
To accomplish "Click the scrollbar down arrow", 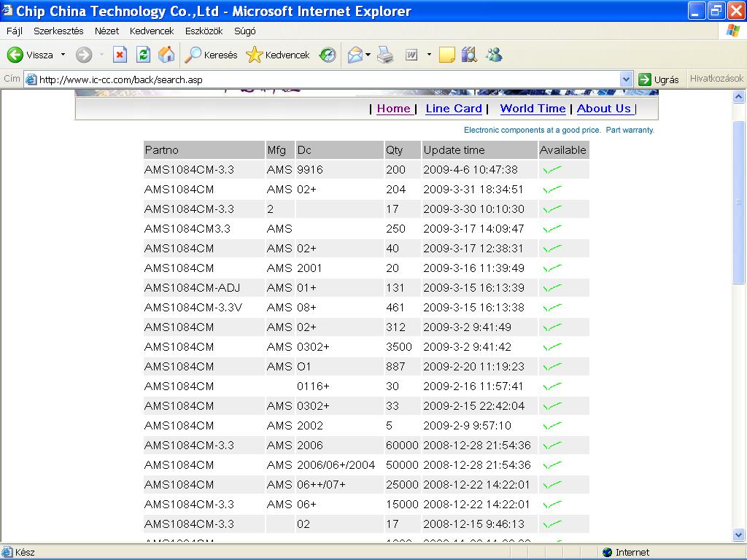I will point(738,534).
